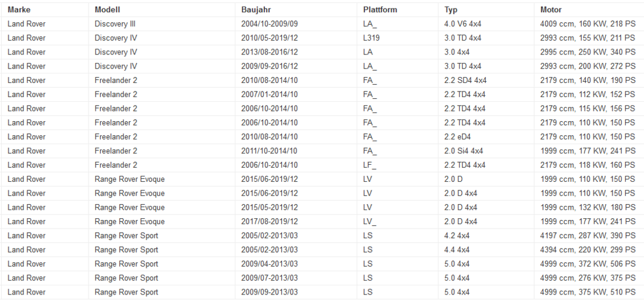
Task: Click the Typ column header
Action: coord(451,10)
